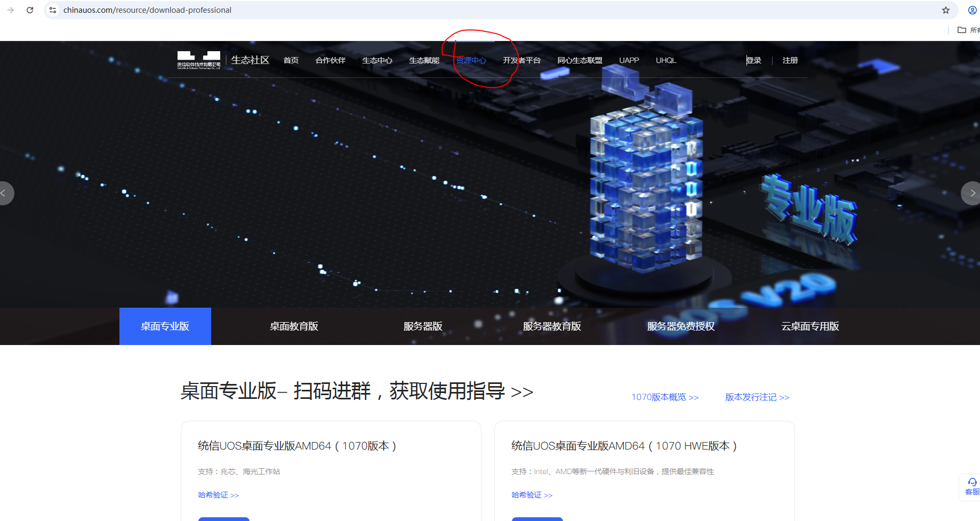The height and width of the screenshot is (521, 980).
Task: Open UHQL navigation item
Action: tap(666, 60)
